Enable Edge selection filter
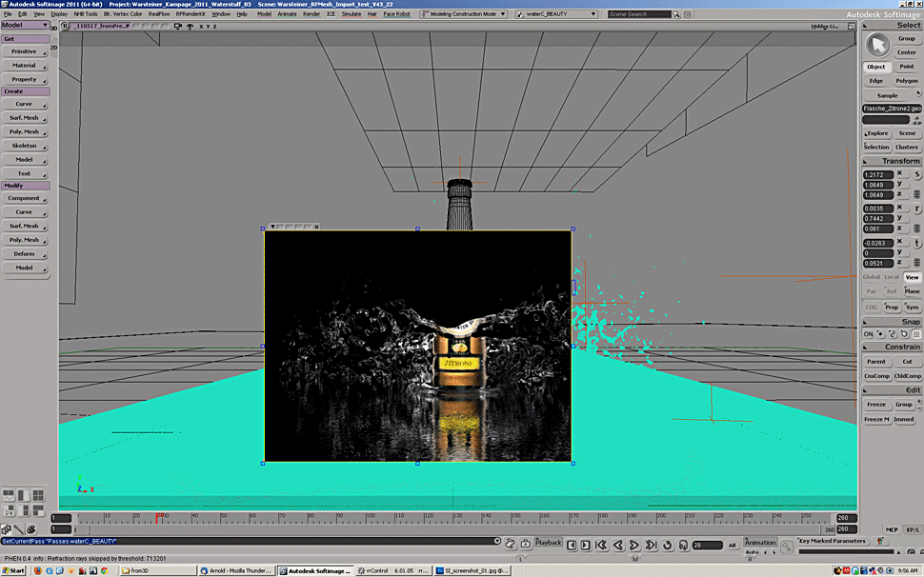This screenshot has width=924, height=577. coord(875,81)
